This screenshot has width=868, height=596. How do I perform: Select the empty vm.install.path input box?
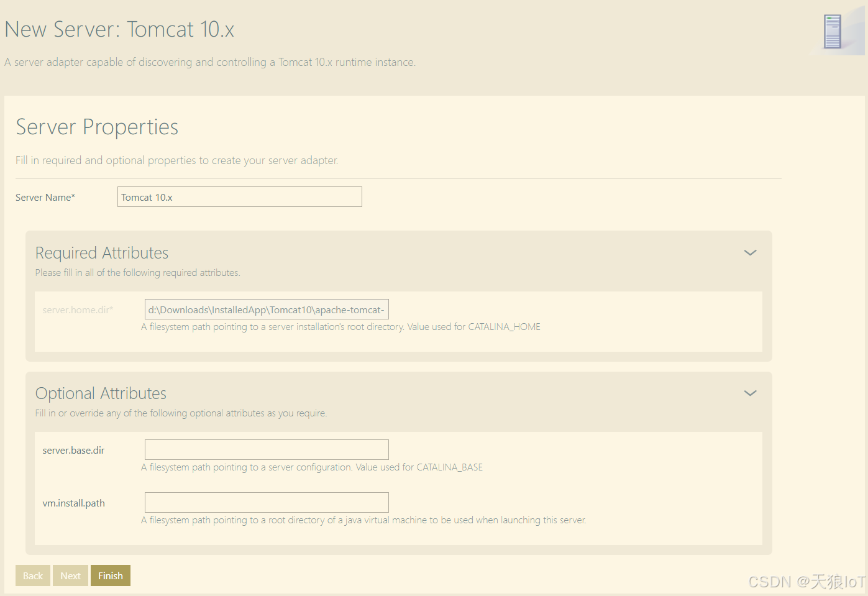[x=267, y=503]
